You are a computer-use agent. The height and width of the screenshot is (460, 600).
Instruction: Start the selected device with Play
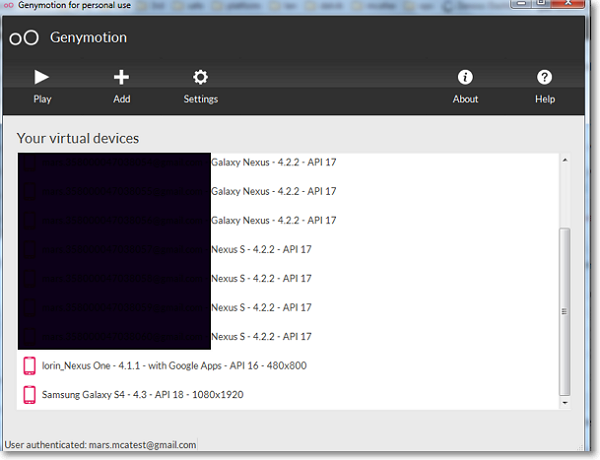[42, 87]
